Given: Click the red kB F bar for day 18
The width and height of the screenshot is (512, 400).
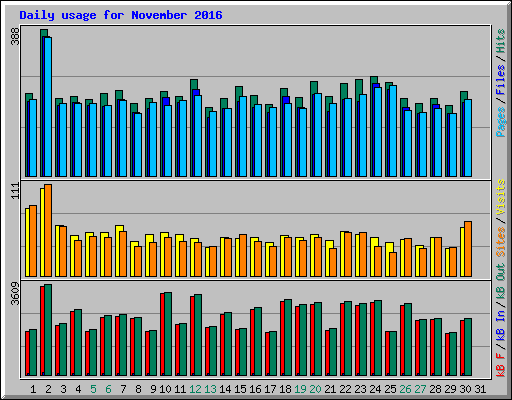Looking at the screenshot, I should coord(282,338).
